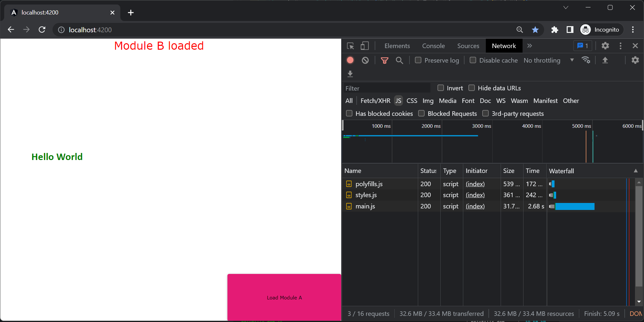Open the (index) initiator link for main.js
The width and height of the screenshot is (644, 322).
475,206
